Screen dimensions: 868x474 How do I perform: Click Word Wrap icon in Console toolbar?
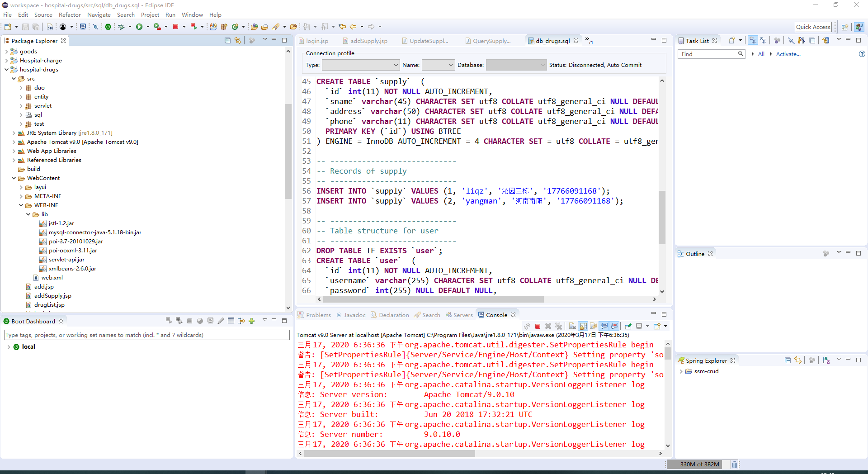point(593,326)
